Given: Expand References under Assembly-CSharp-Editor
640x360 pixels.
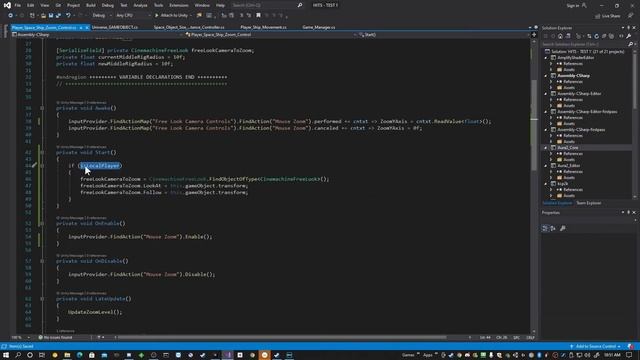Looking at the screenshot, I should point(551,100).
